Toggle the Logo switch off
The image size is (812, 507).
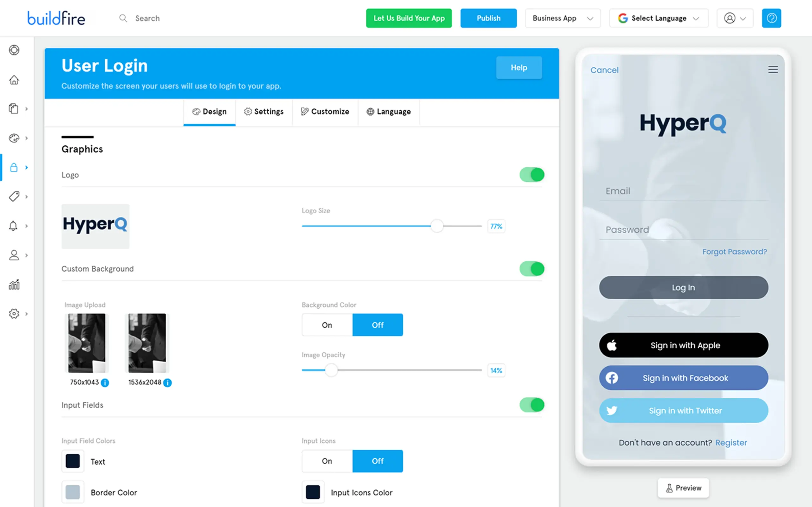(532, 175)
